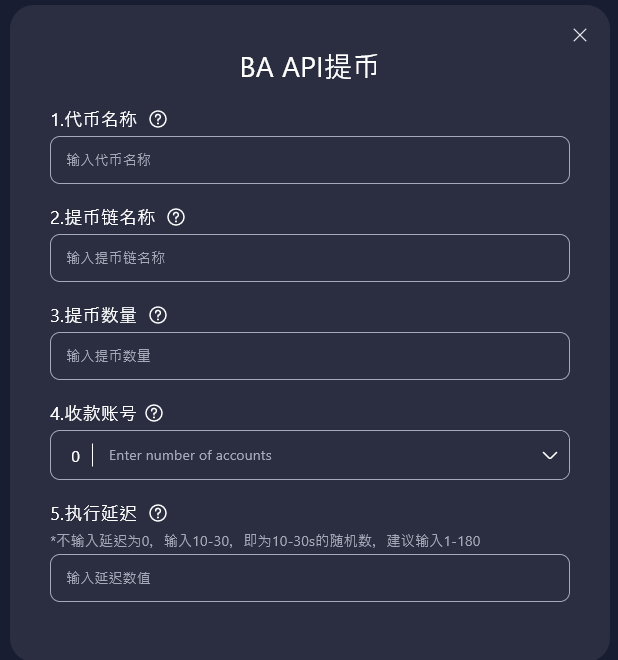This screenshot has height=660, width=618.
Task: Click question mark beside 收款账号
Action: tap(154, 413)
